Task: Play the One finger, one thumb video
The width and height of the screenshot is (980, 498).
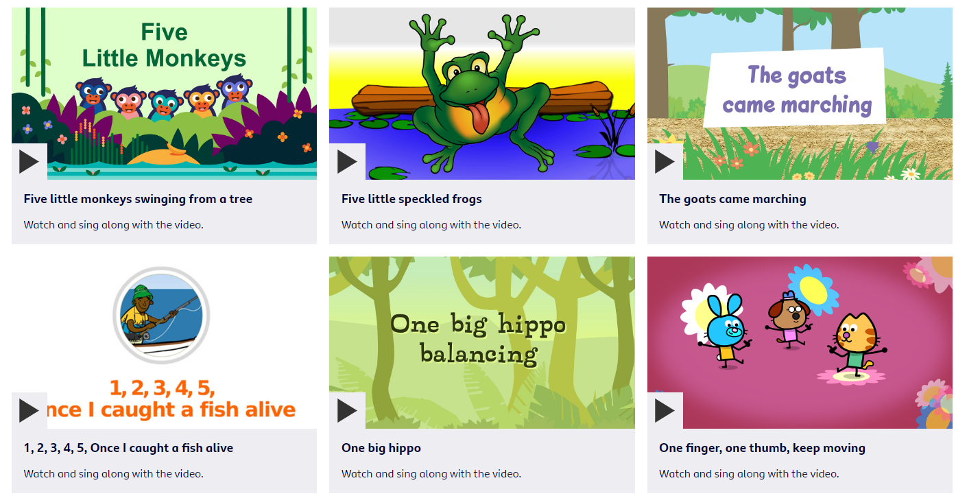Action: click(665, 410)
